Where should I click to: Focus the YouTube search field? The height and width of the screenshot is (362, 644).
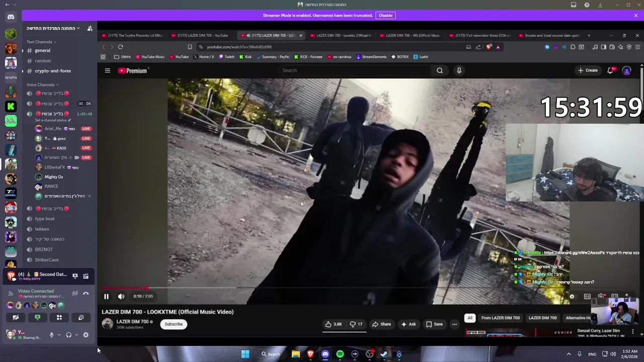355,70
